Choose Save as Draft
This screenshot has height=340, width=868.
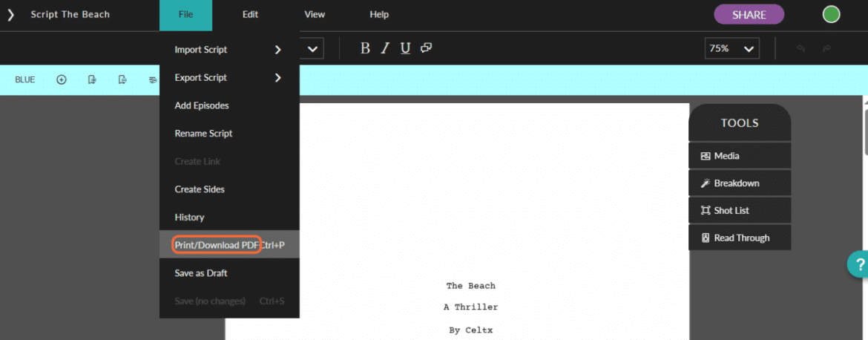tap(229, 273)
